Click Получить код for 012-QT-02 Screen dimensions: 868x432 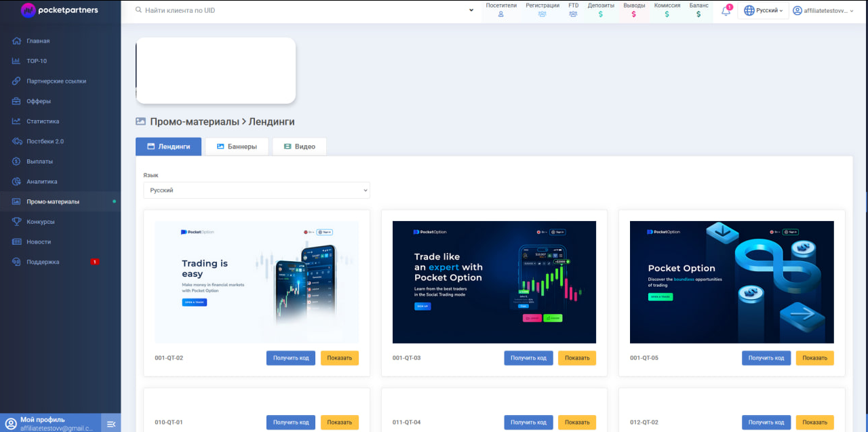point(766,423)
